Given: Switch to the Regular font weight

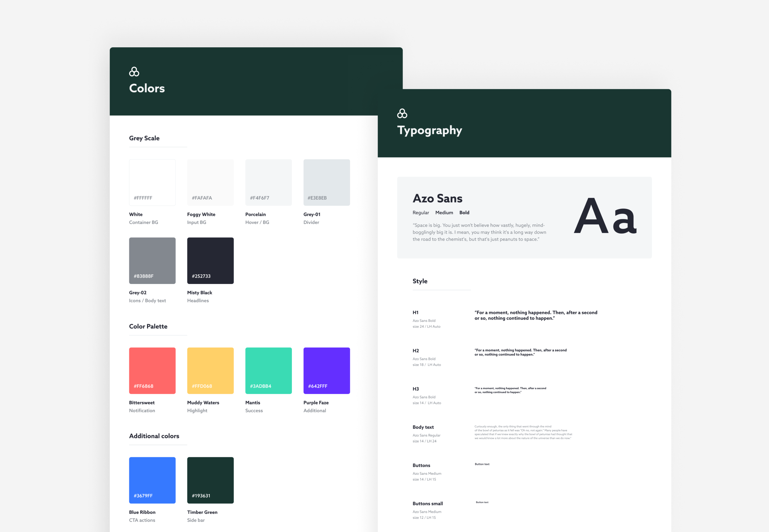Looking at the screenshot, I should tap(421, 212).
